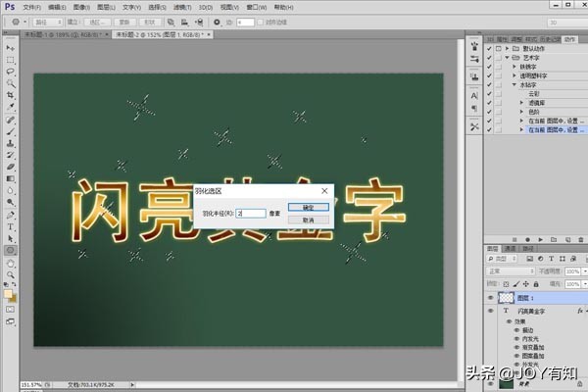
Task: Click the foreground color swatch
Action: click(x=8, y=294)
